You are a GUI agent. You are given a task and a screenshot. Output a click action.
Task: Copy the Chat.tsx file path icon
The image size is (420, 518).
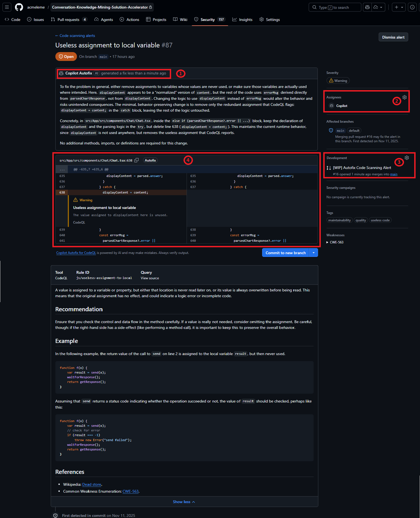tap(136, 160)
